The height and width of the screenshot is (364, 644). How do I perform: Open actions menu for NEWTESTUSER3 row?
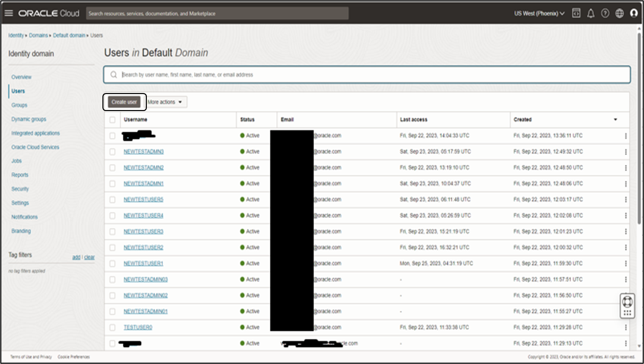[x=626, y=232]
